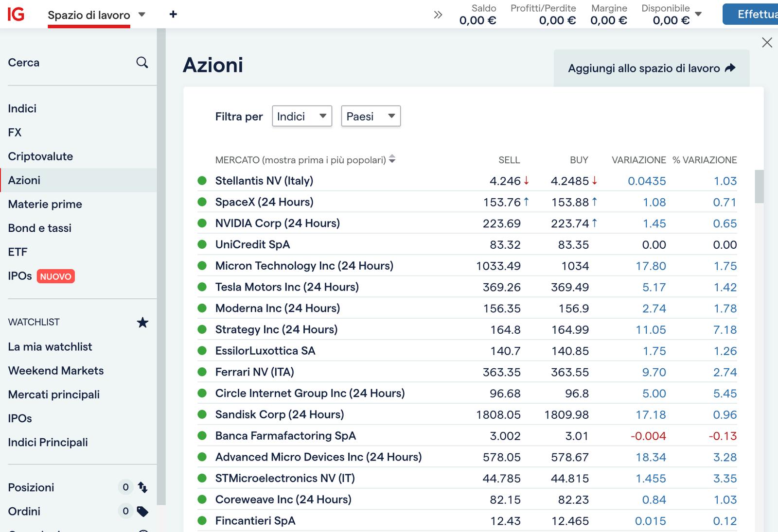Viewport: 778px width, 532px height.
Task: Click the search magnifier icon
Action: tap(142, 62)
